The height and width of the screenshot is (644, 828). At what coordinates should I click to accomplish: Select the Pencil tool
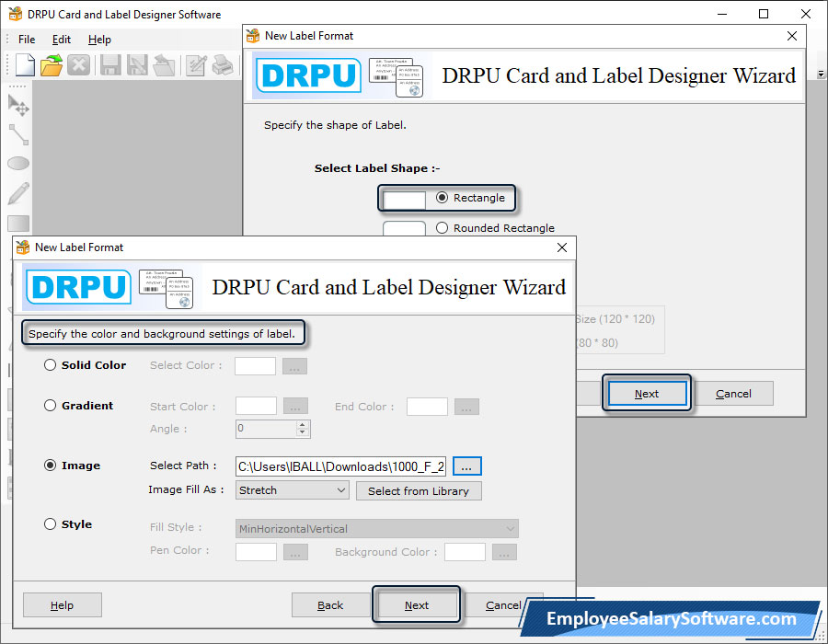click(18, 193)
